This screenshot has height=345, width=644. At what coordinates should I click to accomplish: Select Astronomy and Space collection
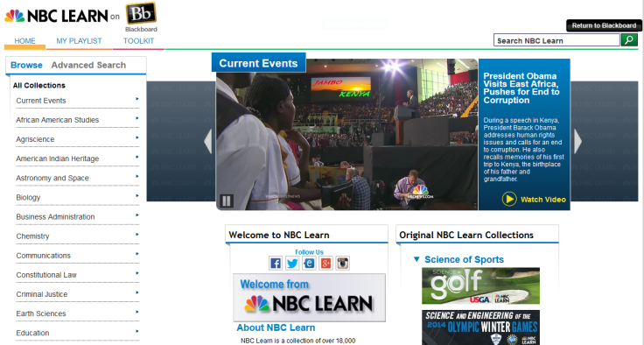[x=52, y=178]
